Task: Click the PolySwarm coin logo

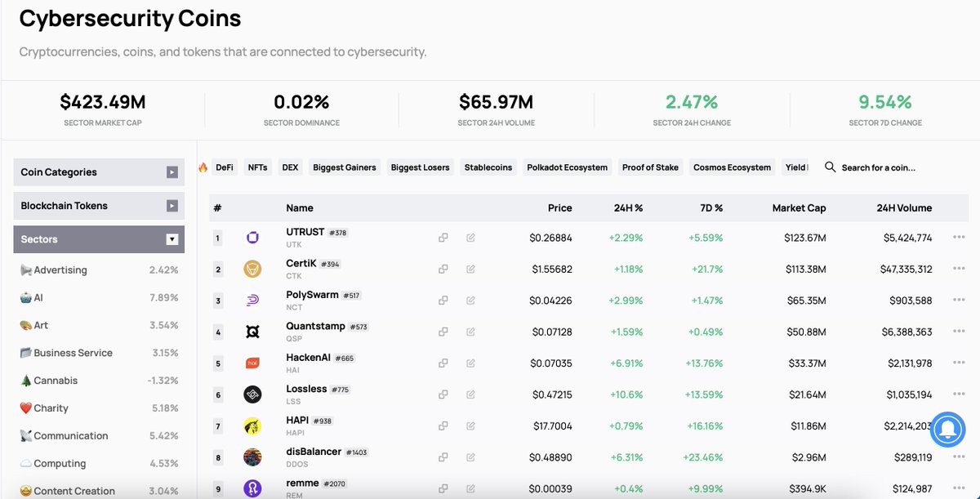Action: (252, 301)
